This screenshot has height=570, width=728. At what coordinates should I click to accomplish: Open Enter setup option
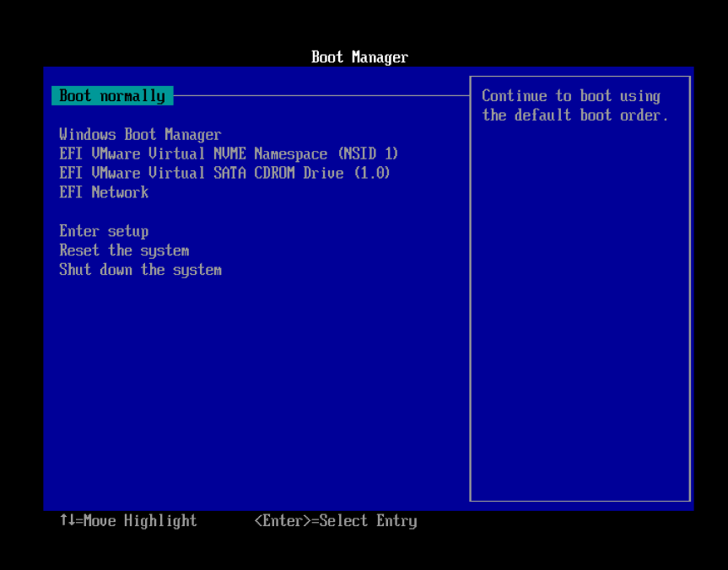(104, 231)
